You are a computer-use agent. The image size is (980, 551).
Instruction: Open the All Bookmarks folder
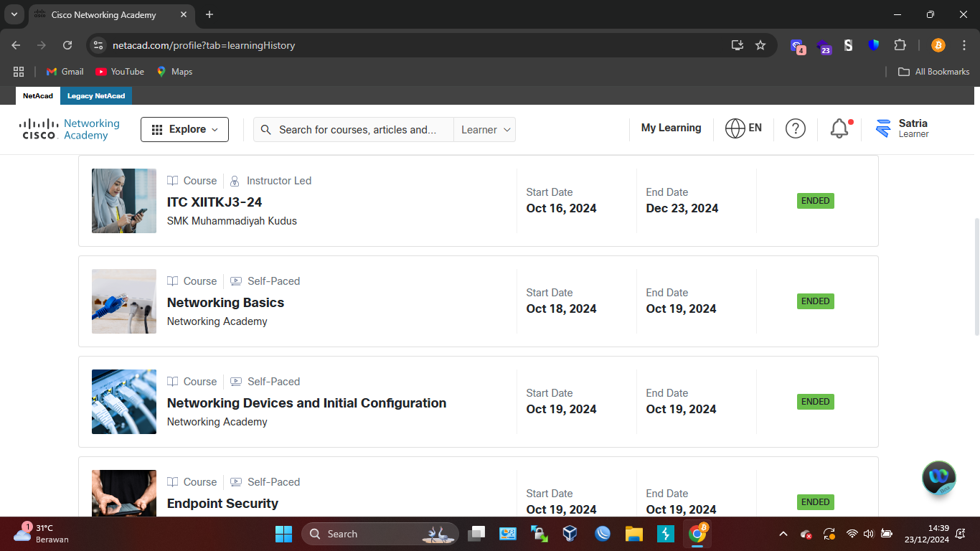coord(934,72)
